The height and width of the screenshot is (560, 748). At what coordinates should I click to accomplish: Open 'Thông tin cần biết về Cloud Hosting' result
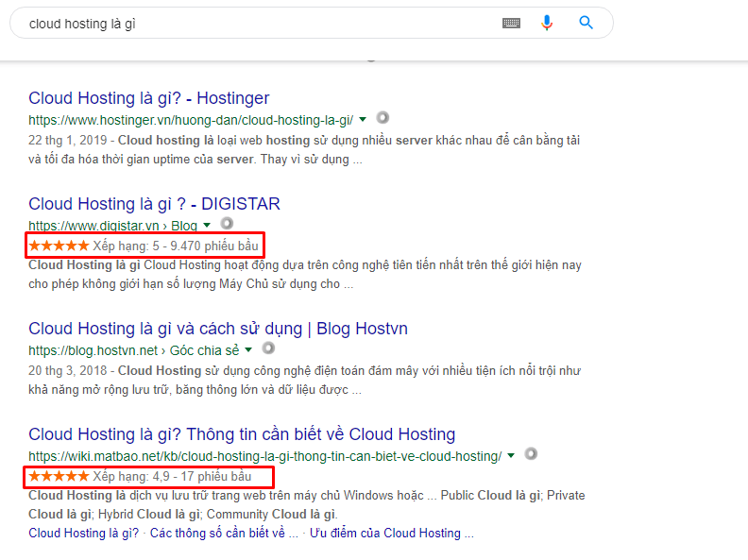[x=242, y=434]
